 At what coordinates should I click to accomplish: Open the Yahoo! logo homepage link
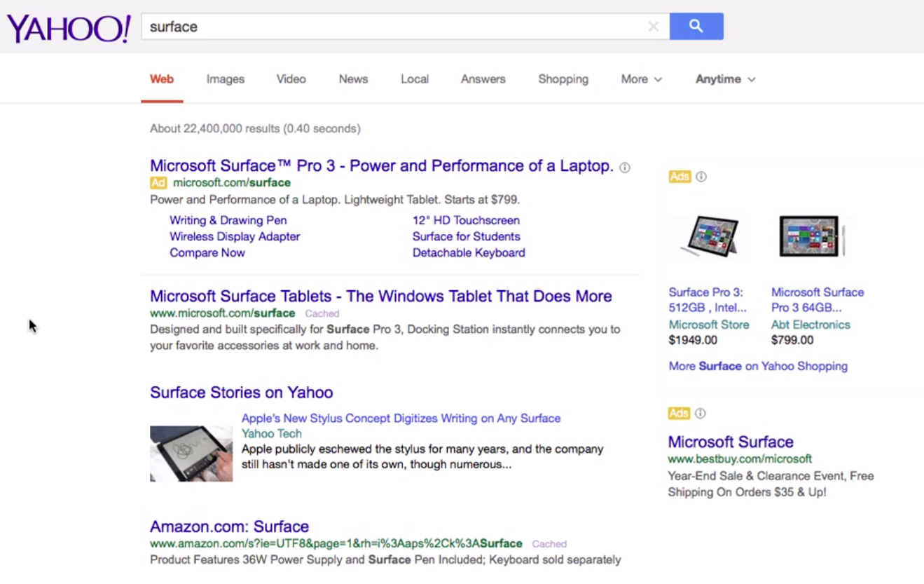[x=69, y=29]
